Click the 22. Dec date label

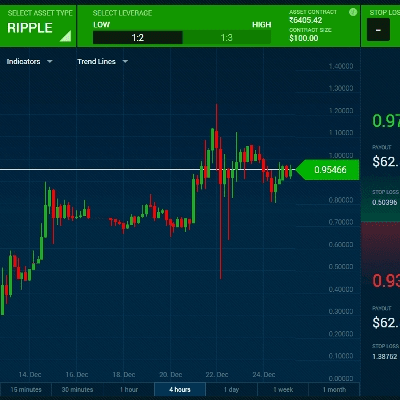coord(217,374)
